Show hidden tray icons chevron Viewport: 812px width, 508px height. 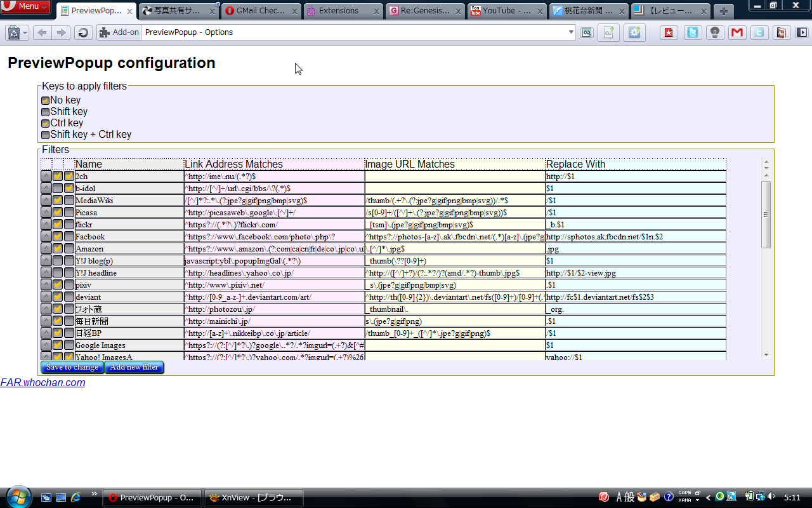pyautogui.click(x=708, y=498)
